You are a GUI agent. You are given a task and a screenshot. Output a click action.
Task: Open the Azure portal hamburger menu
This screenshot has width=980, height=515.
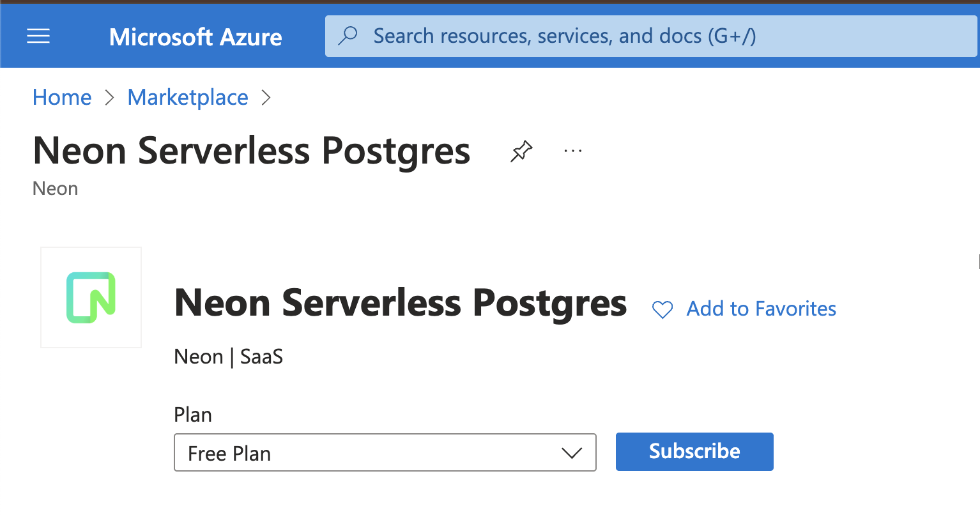38,36
